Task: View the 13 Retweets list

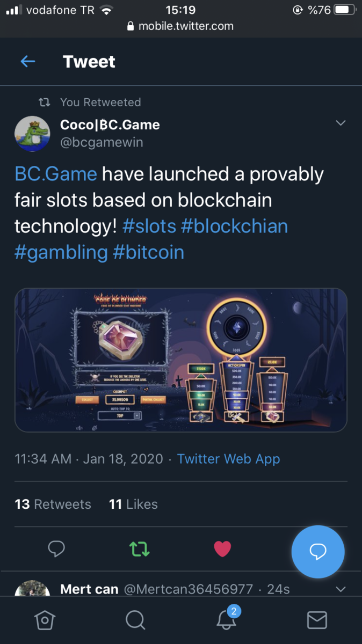Action: [x=53, y=504]
